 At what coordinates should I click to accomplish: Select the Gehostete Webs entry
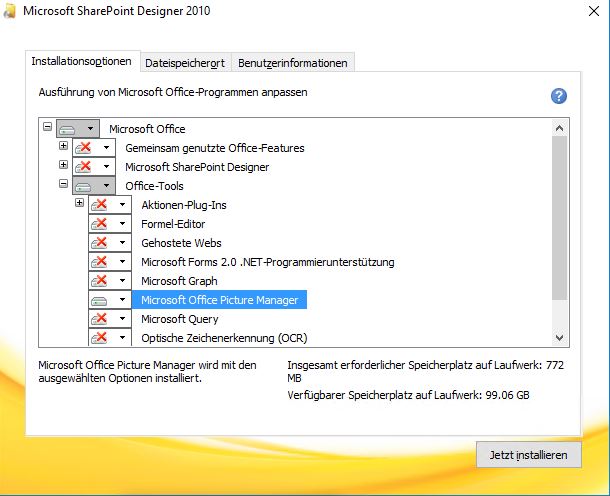point(181,243)
